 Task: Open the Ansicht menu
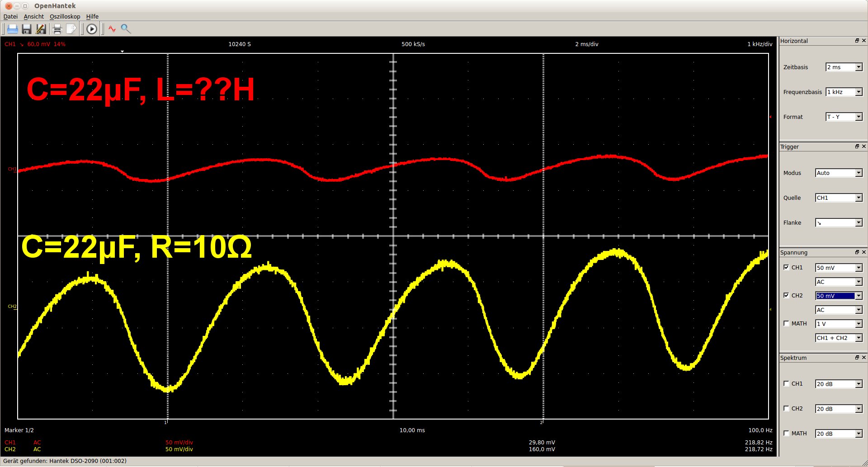[x=33, y=17]
